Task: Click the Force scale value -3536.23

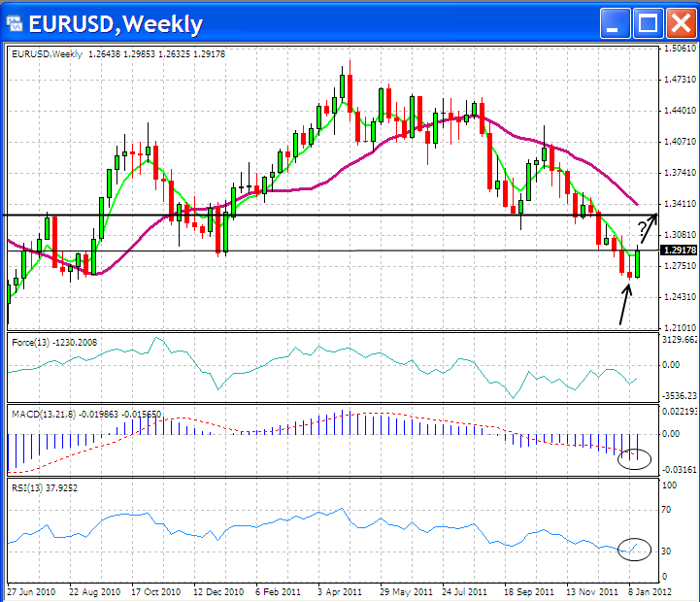Action: [680, 396]
